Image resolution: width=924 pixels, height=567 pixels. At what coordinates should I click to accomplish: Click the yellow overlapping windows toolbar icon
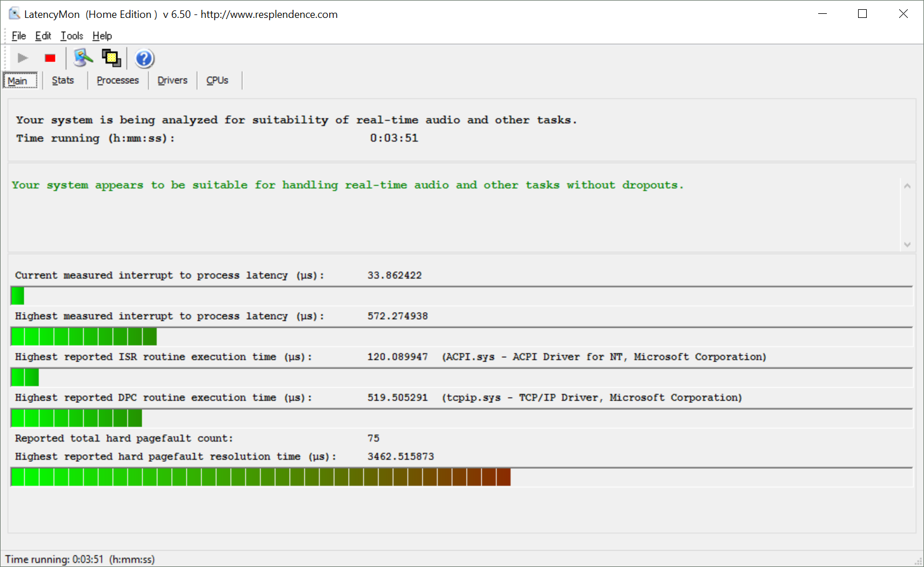111,58
